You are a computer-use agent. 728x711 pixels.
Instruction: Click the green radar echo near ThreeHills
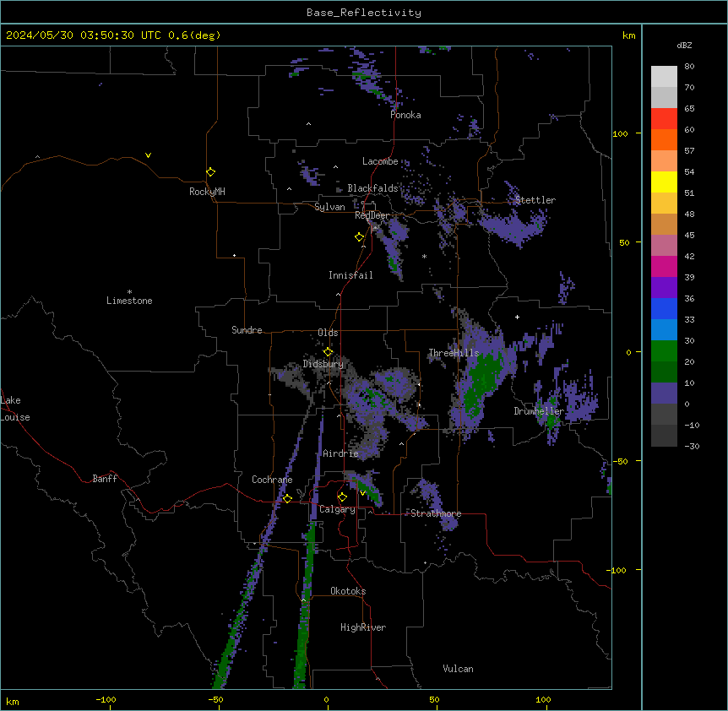(x=483, y=381)
